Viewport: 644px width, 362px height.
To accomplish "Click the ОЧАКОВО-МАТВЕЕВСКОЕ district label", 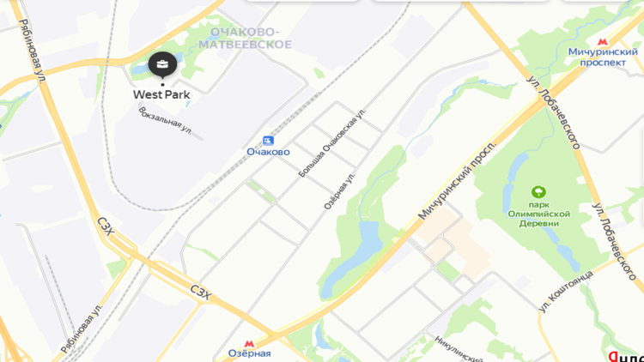I will click(246, 38).
